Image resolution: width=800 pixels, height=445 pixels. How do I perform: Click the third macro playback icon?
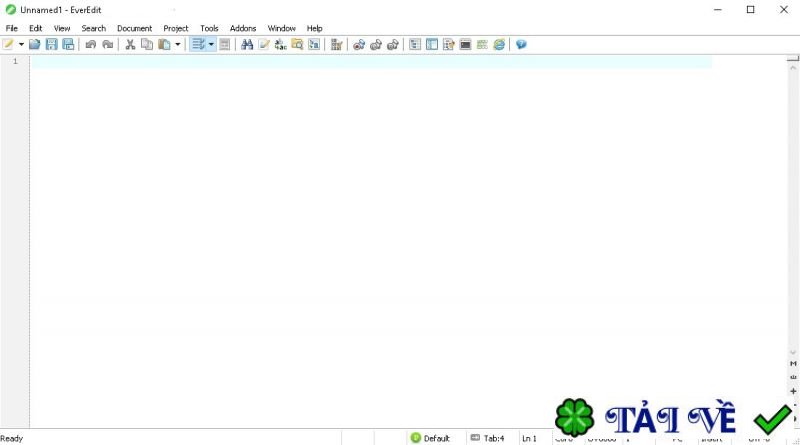(393, 44)
